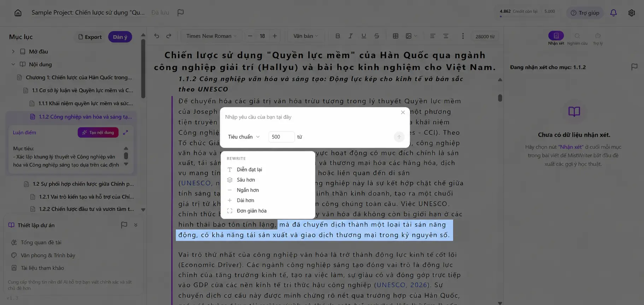Toggle strikethrough formatting
This screenshot has height=305, width=644.
(x=377, y=36)
